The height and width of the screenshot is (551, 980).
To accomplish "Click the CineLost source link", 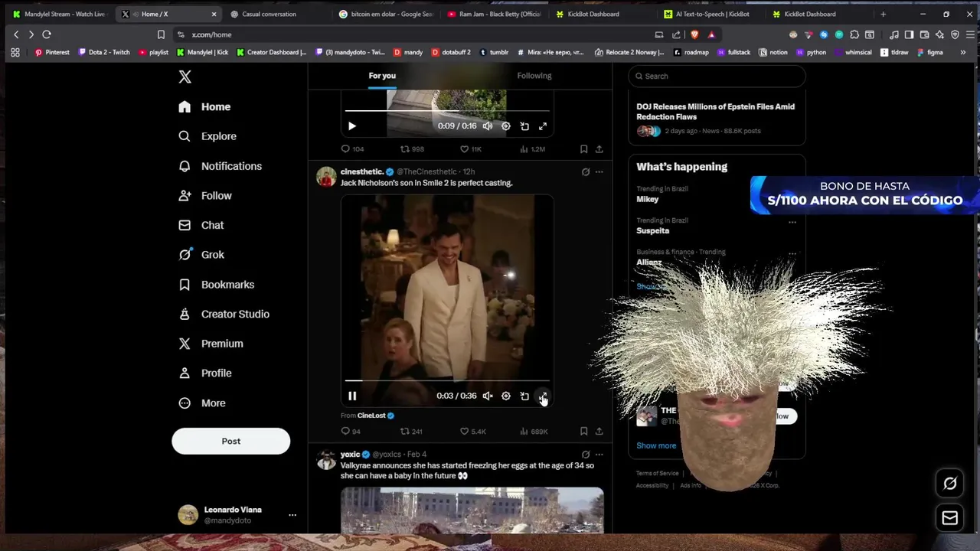I will pos(371,416).
